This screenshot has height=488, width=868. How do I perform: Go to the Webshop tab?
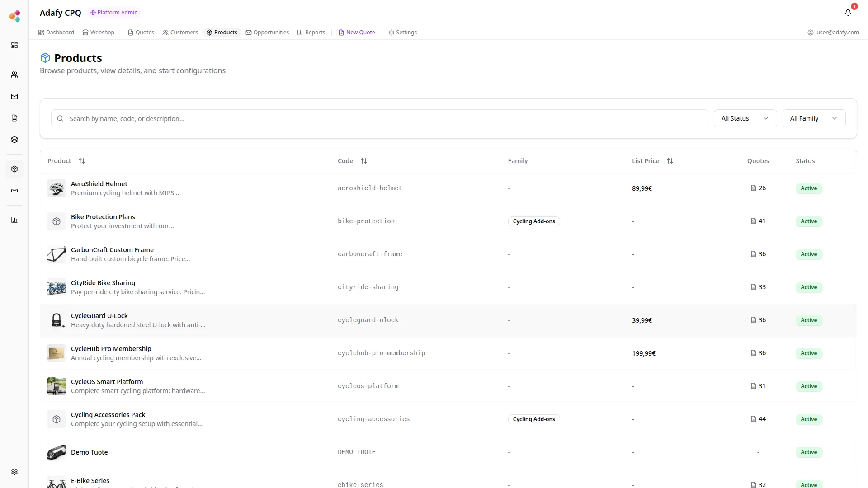tap(99, 33)
